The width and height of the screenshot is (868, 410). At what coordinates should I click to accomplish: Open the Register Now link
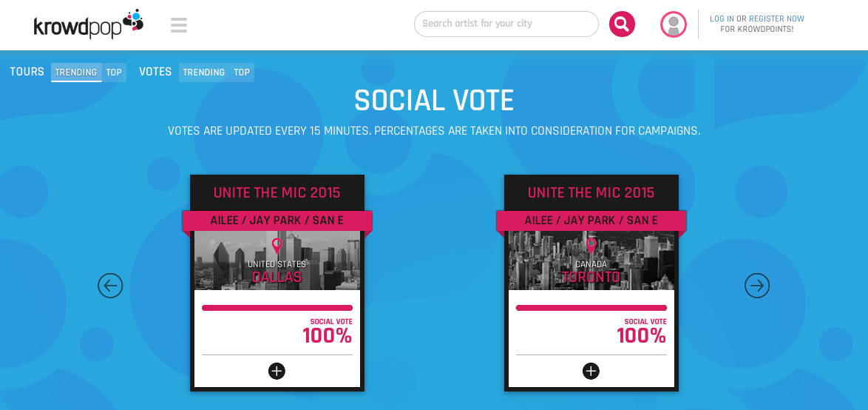coord(776,19)
